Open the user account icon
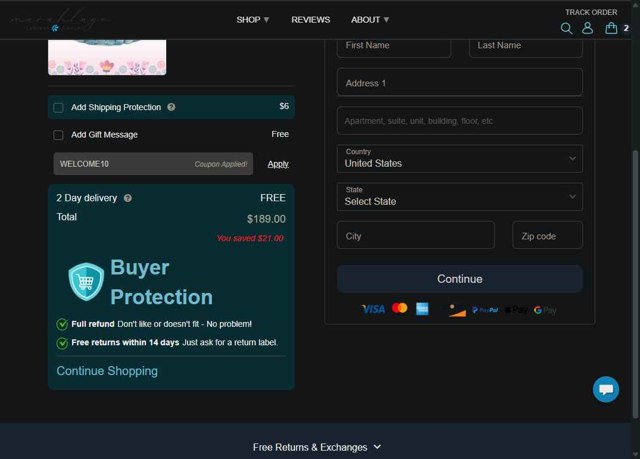The width and height of the screenshot is (640, 459). (x=587, y=28)
